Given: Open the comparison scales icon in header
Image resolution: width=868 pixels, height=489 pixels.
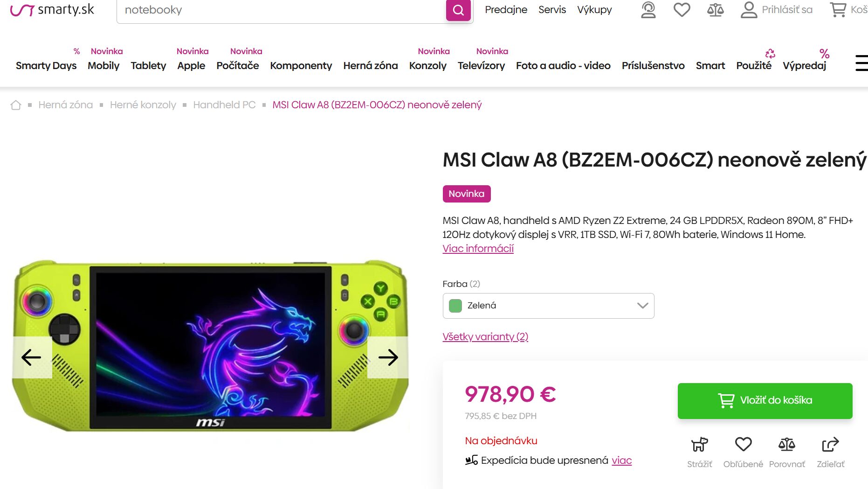Looking at the screenshot, I should click(x=715, y=10).
